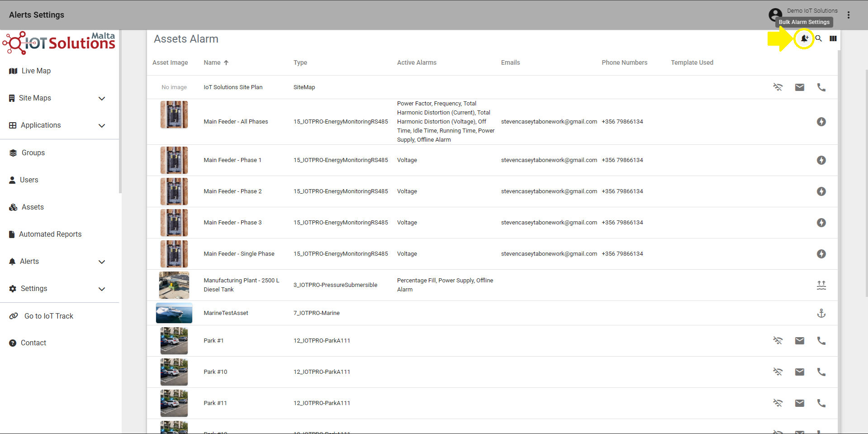Click email icon for Park #1
Screen dimensions: 868x434
point(800,341)
